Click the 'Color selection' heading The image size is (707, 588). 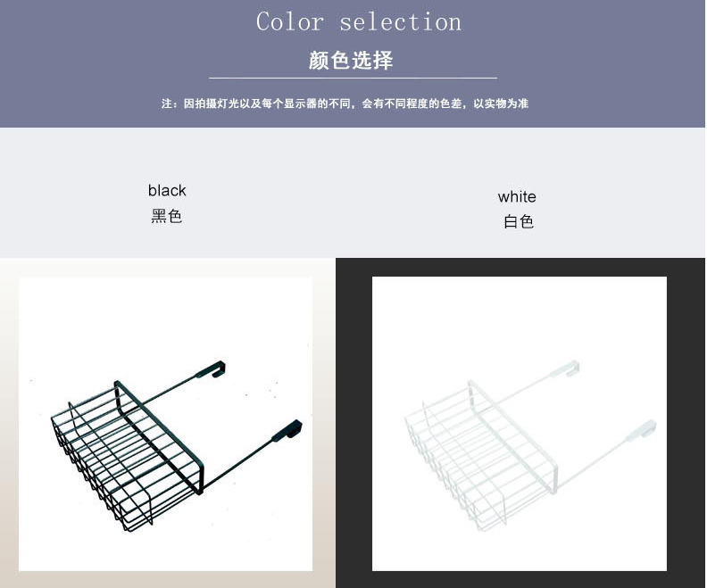(359, 22)
